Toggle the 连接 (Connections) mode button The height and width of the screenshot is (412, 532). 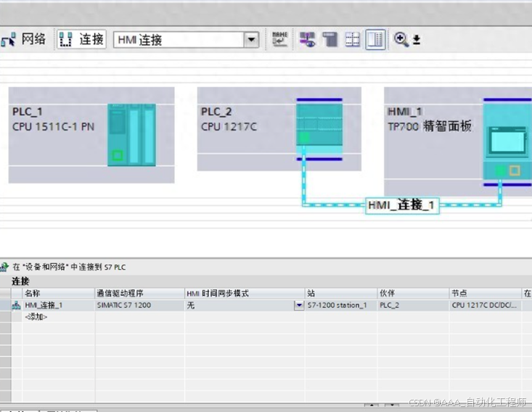point(81,40)
